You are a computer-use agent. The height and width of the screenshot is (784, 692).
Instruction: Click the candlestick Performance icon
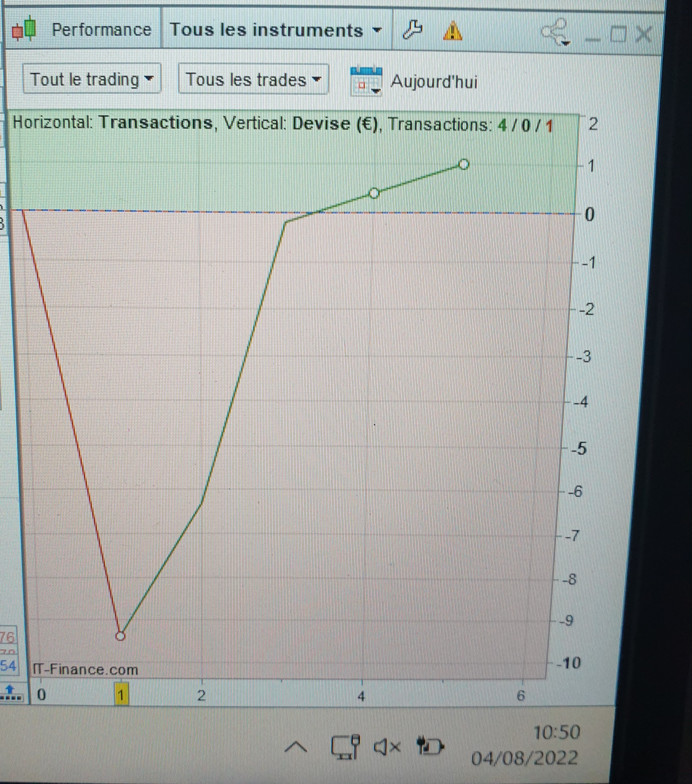[x=24, y=30]
